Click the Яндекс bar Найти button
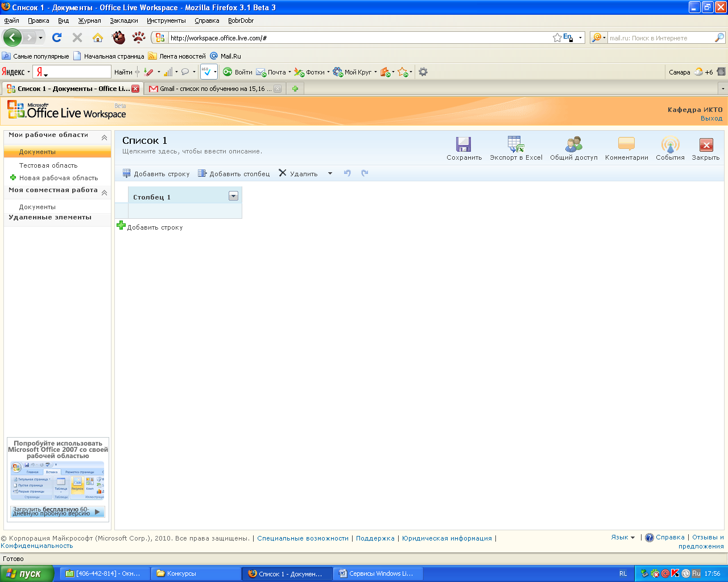Image resolution: width=728 pixels, height=582 pixels. click(123, 72)
